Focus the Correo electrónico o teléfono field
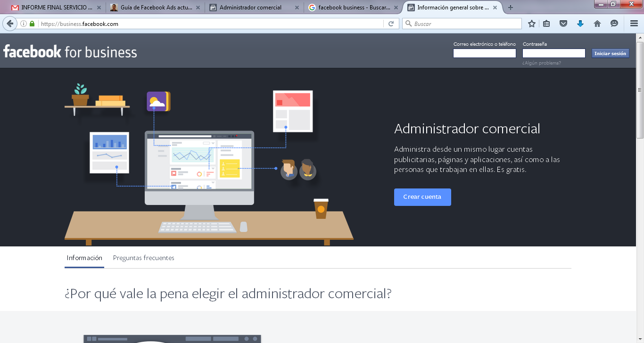This screenshot has width=644, height=343. (484, 53)
